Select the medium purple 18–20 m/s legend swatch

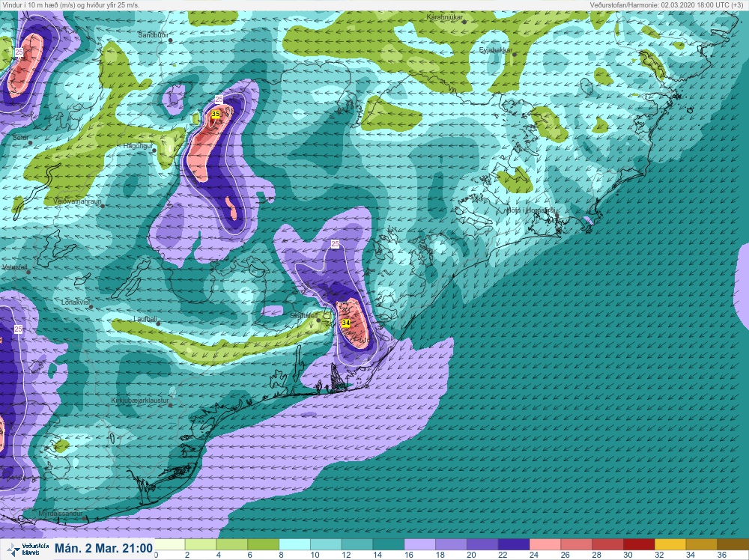(x=452, y=545)
